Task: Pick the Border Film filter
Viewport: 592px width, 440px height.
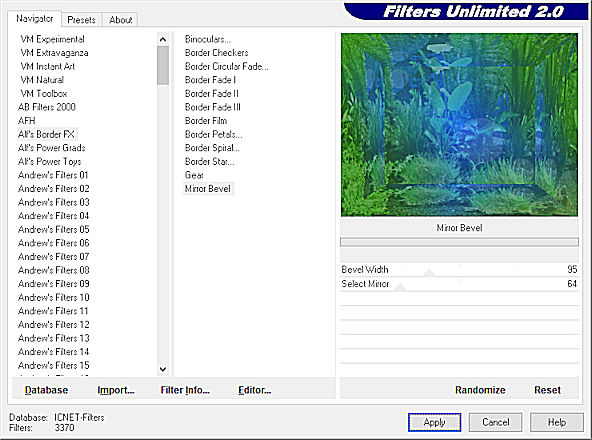Action: tap(206, 120)
